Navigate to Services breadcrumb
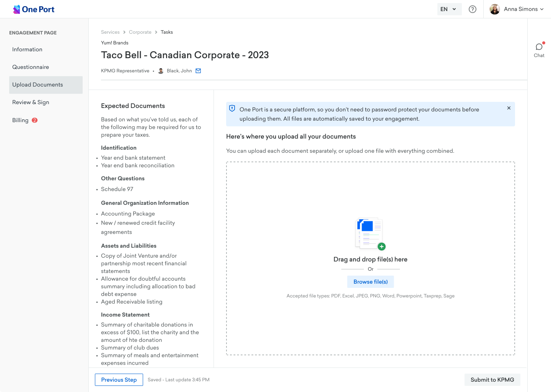 click(110, 32)
